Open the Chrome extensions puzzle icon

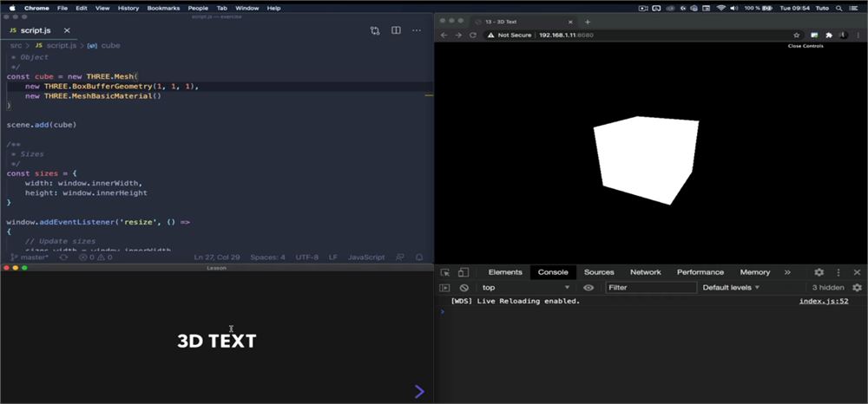pos(829,35)
